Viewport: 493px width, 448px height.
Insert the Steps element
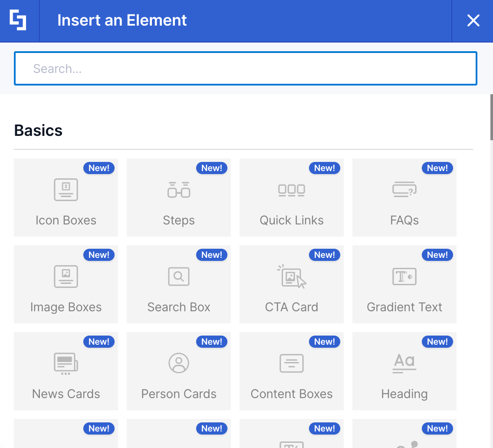coord(179,198)
